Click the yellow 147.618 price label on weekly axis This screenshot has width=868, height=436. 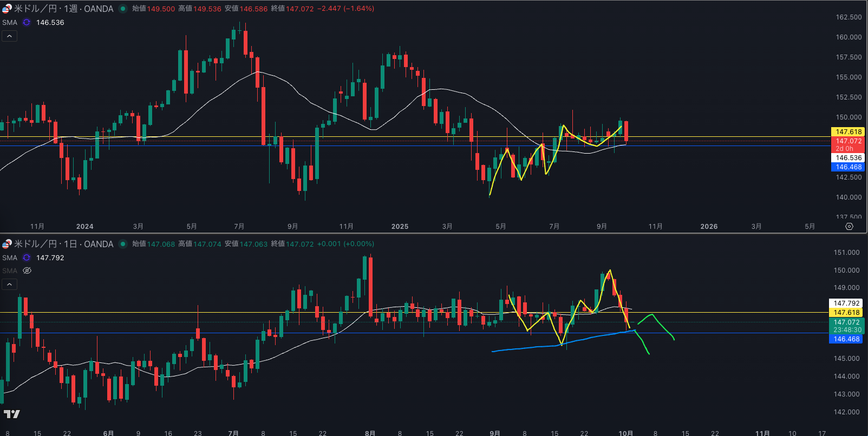848,131
